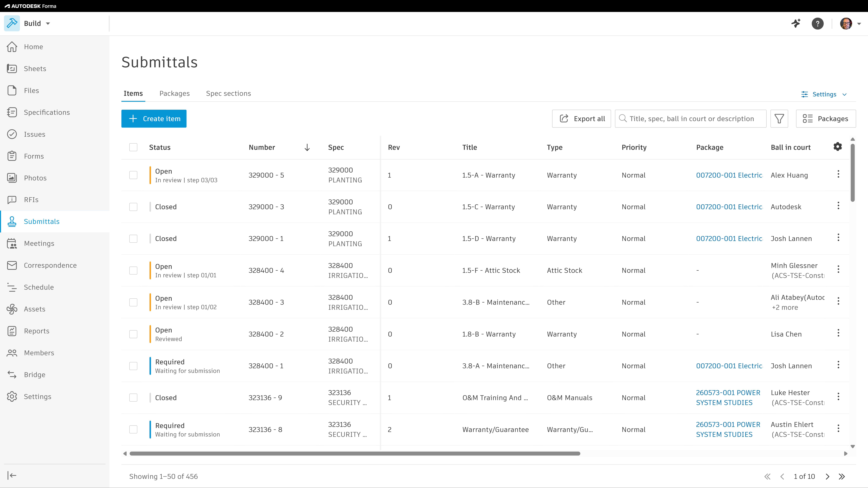The height and width of the screenshot is (488, 868).
Task: Open more options for 329000 - 5
Action: [x=838, y=174]
